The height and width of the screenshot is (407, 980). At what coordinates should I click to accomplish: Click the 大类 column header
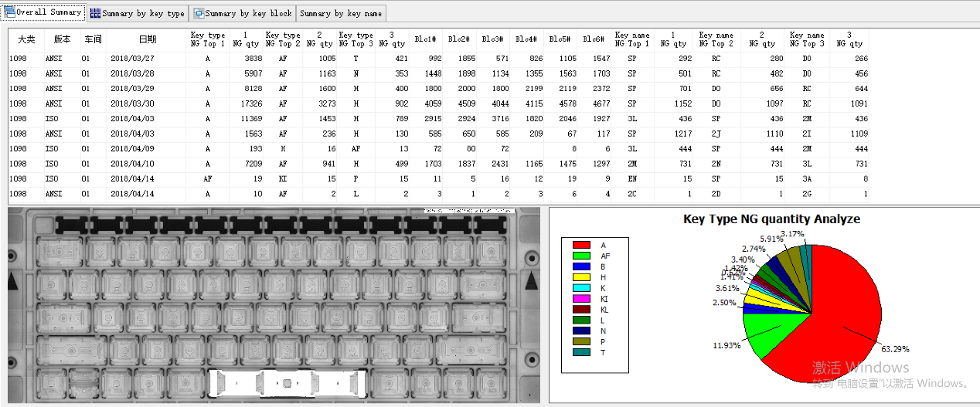click(x=26, y=39)
